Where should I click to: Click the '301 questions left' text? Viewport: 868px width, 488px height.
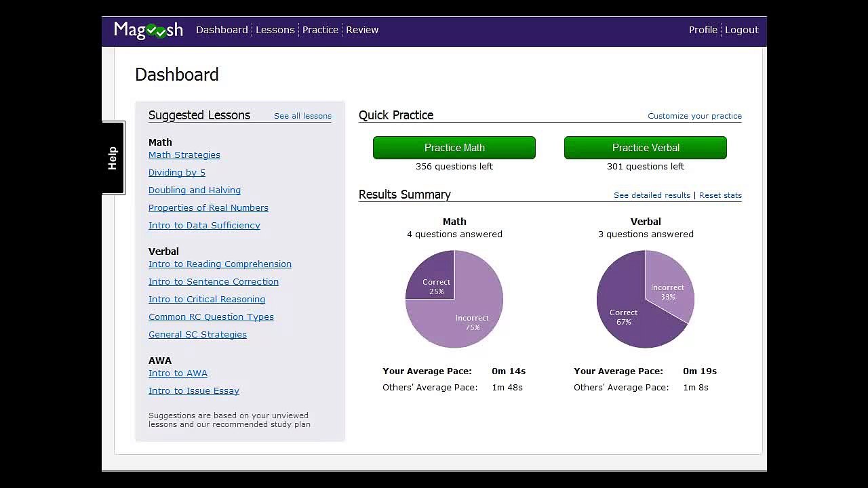[x=646, y=166]
